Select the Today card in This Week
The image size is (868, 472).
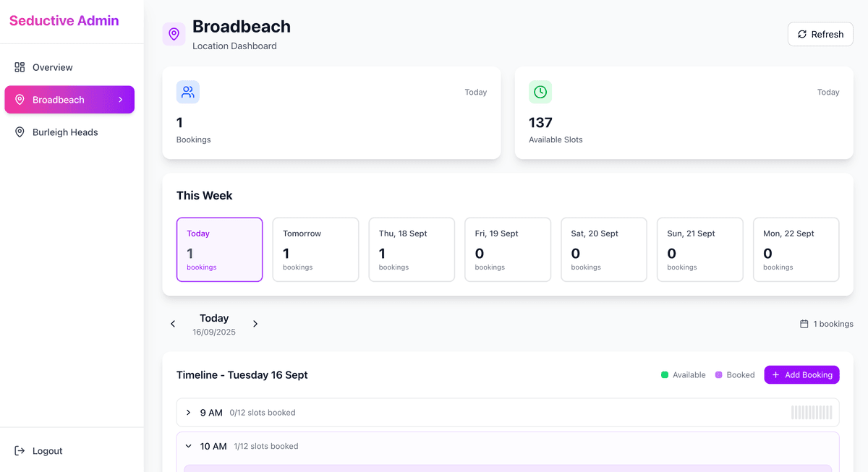point(219,249)
